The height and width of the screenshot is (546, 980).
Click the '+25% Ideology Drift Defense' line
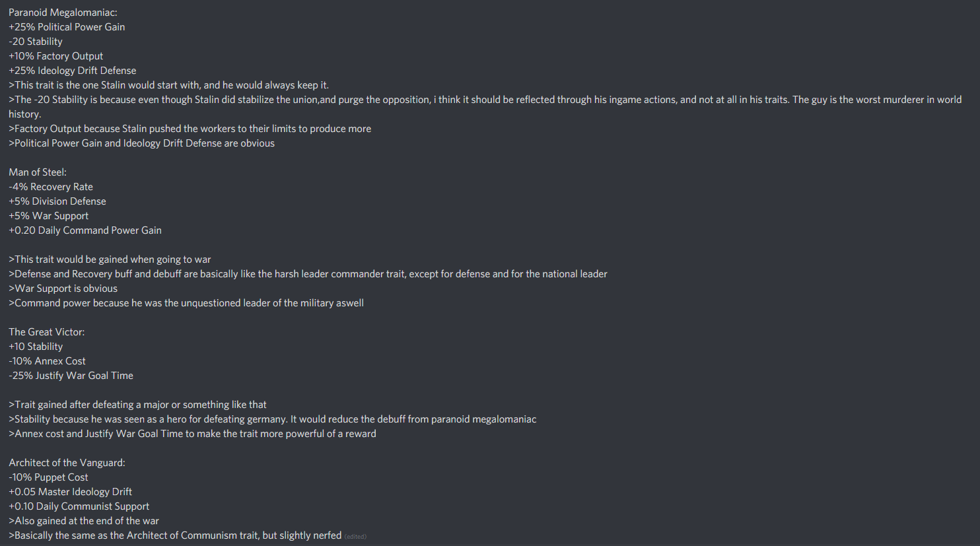(73, 71)
